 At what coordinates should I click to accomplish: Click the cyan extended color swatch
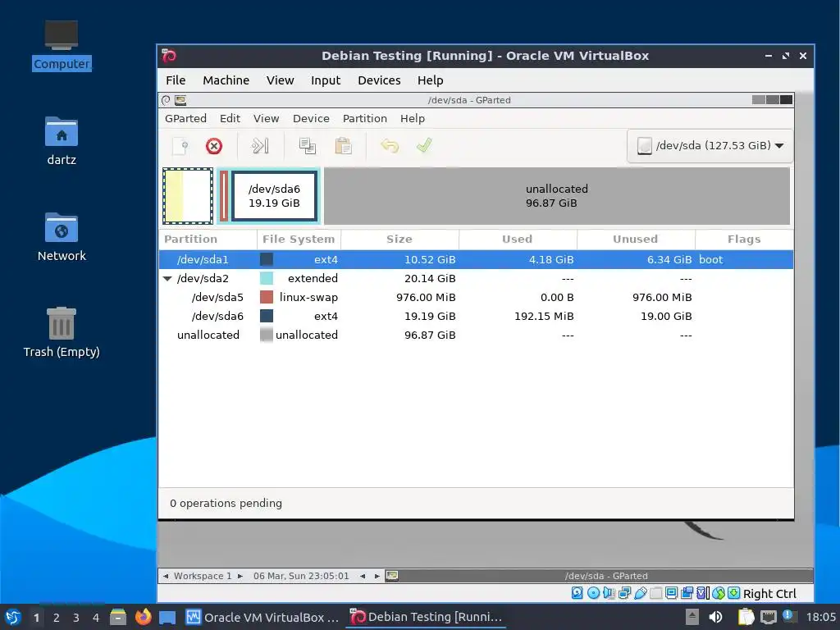267,279
